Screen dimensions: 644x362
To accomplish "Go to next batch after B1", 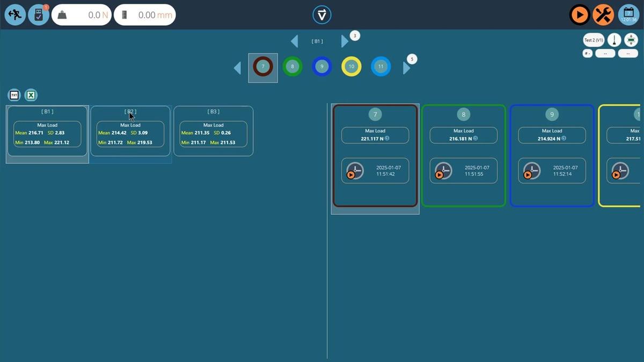I will [x=345, y=41].
